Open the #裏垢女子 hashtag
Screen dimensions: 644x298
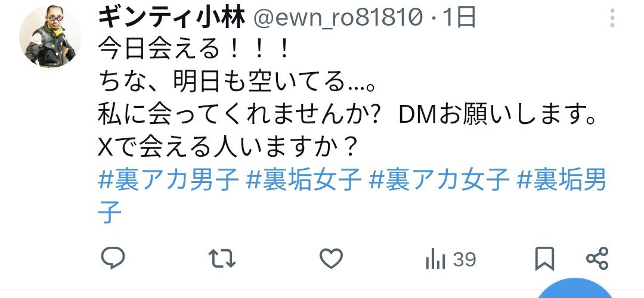tap(304, 181)
